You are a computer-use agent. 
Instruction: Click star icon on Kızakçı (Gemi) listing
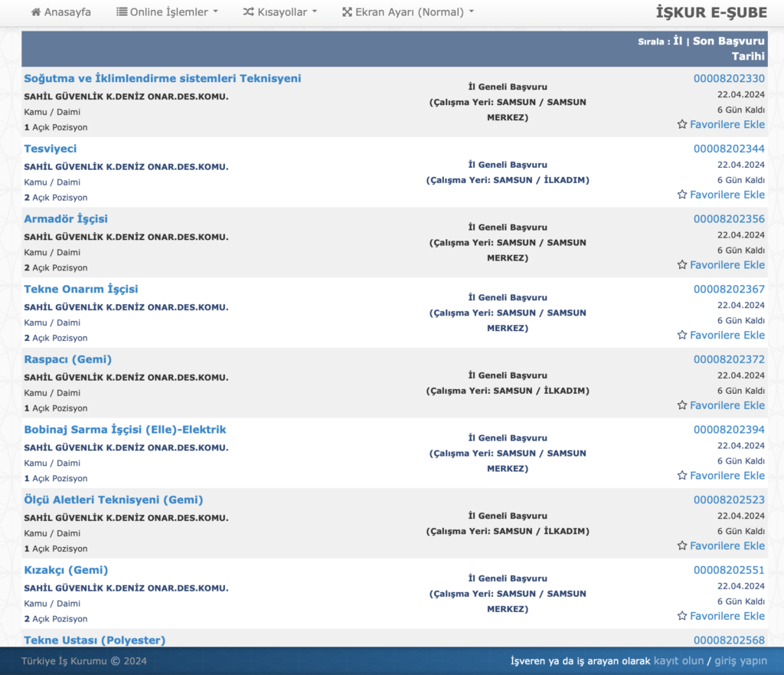tap(682, 616)
